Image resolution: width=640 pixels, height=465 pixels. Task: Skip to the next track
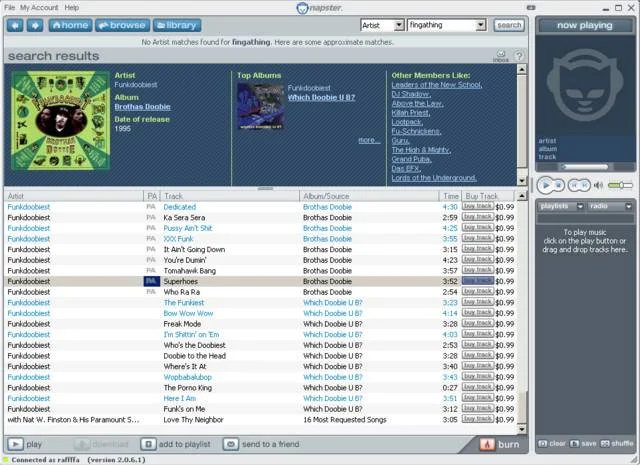584,185
